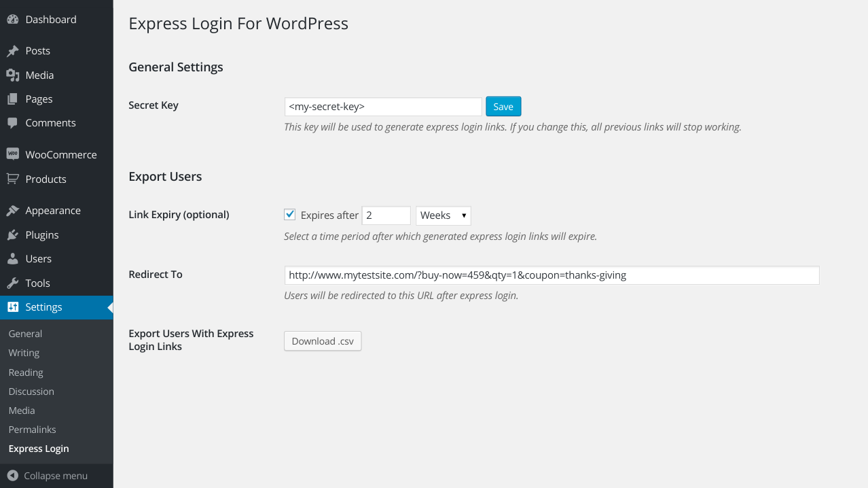Open the Reading settings submenu
This screenshot has width=868, height=488.
tap(26, 372)
